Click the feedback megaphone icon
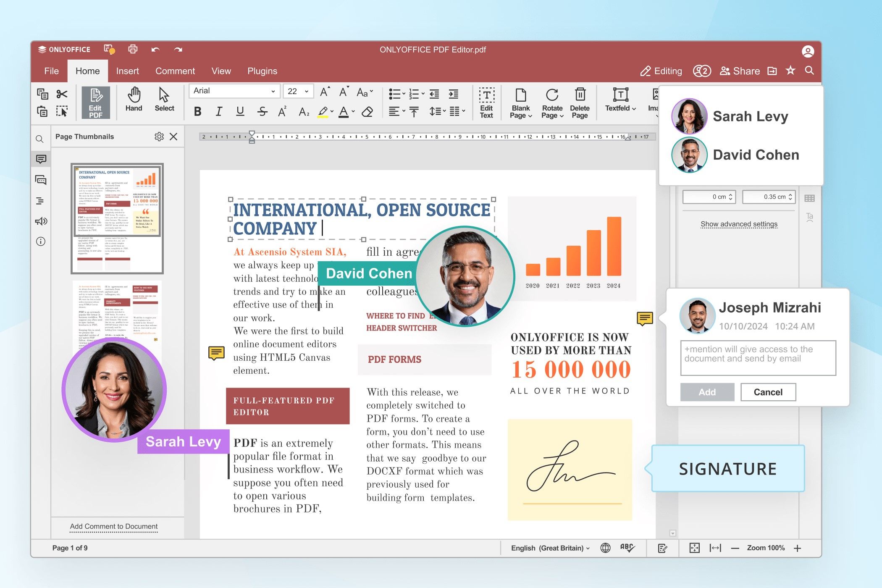882x588 pixels. 41,221
